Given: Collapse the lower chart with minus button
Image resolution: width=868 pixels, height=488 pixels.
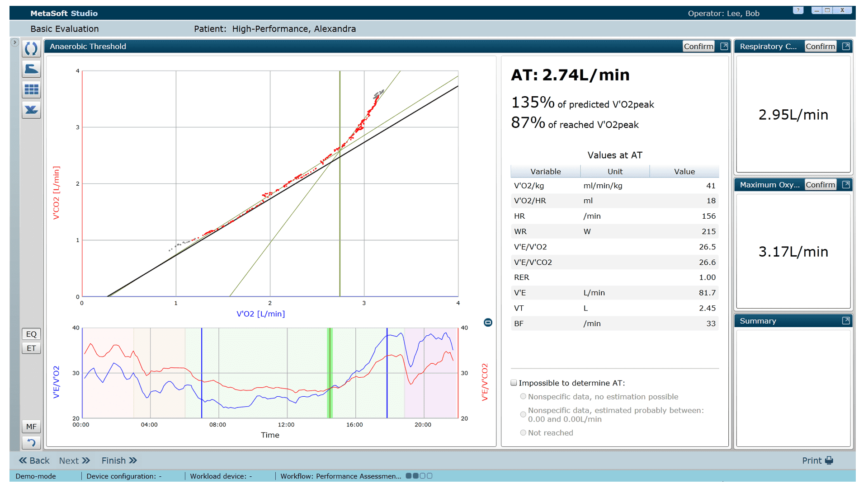Looking at the screenshot, I should tap(488, 322).
